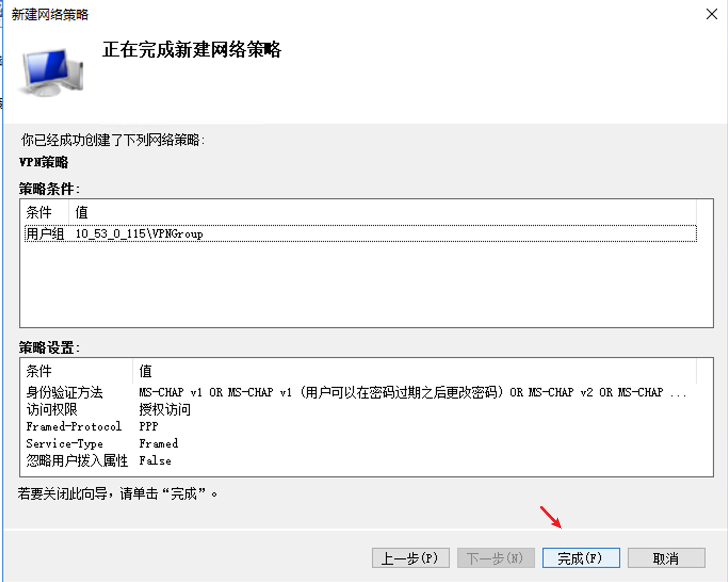Click the disabled 下一步(N) button area
728x582 pixels.
coord(495,558)
